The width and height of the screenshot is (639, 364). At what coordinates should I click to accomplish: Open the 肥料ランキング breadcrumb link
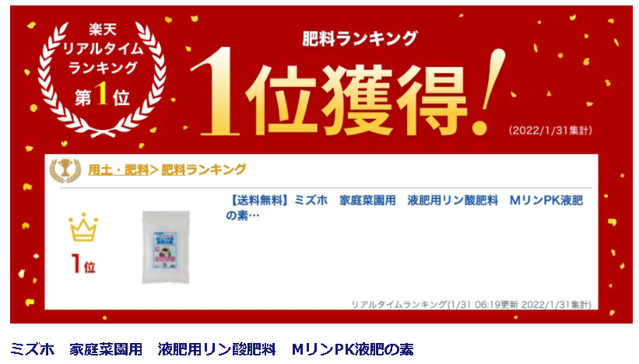204,170
